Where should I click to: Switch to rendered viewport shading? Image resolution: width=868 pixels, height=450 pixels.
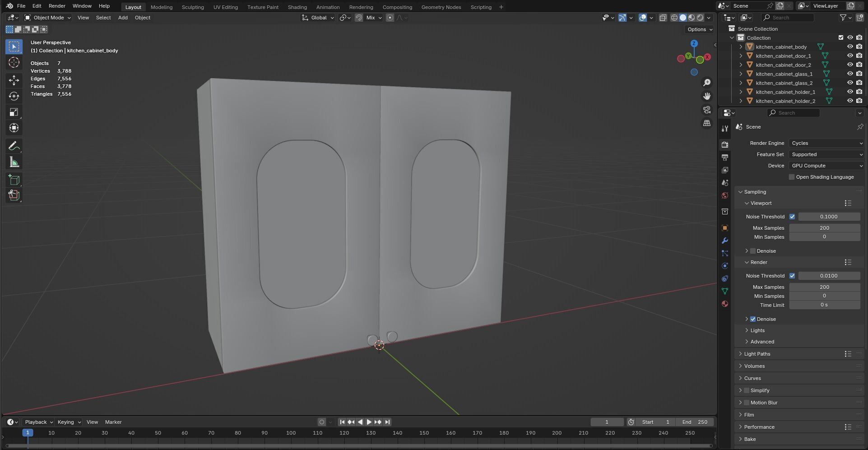click(700, 18)
